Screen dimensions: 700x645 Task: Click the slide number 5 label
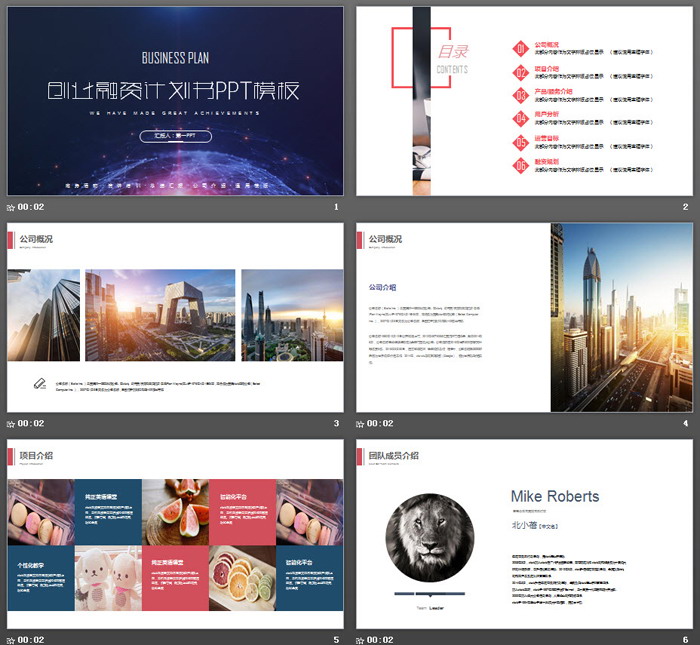(336, 639)
